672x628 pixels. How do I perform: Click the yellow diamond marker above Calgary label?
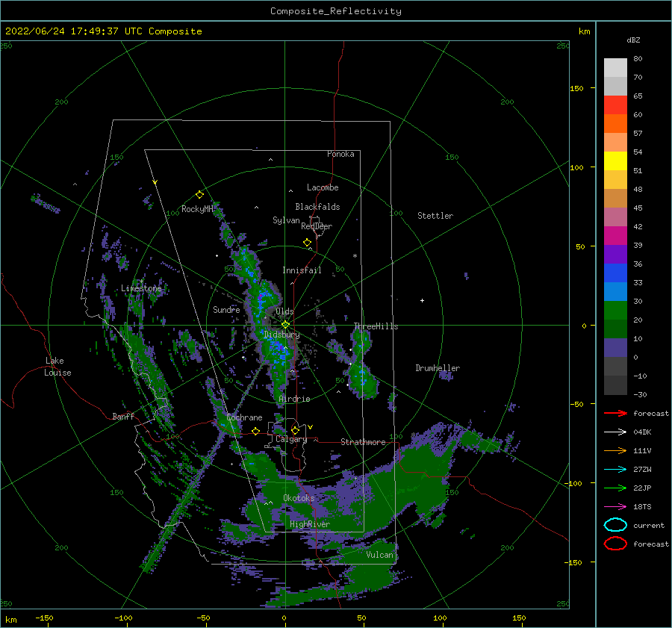pos(295,430)
